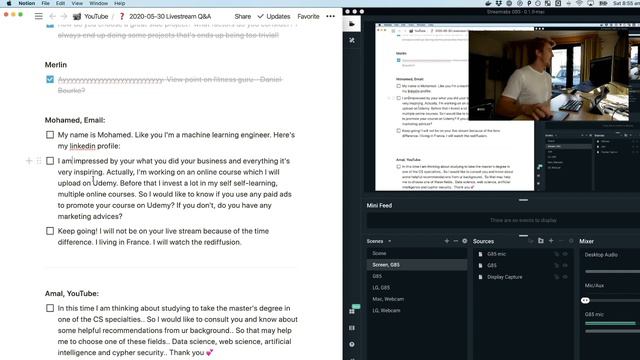Open the Window menu
The width and height of the screenshot is (640, 360).
click(x=98, y=3)
